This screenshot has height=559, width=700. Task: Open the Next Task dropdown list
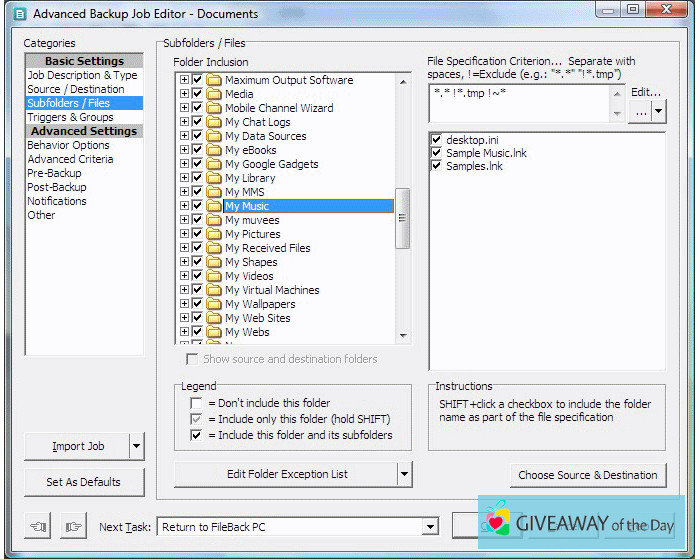430,526
